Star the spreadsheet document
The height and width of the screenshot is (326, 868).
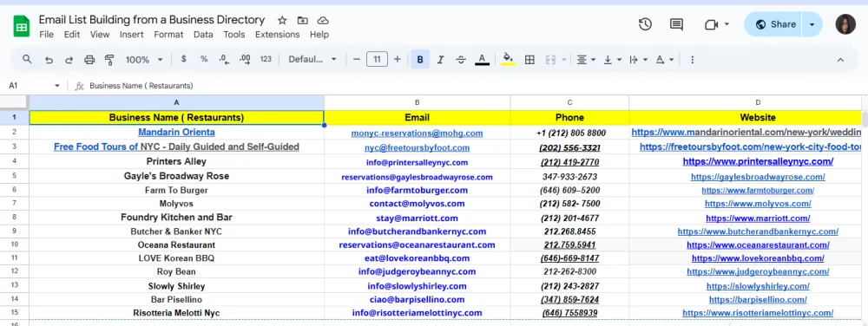click(x=282, y=21)
